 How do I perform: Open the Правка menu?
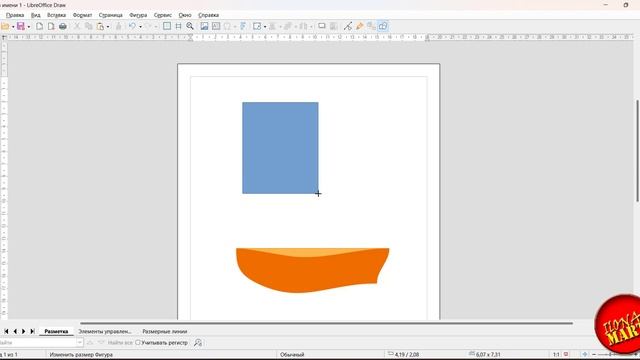tap(15, 15)
